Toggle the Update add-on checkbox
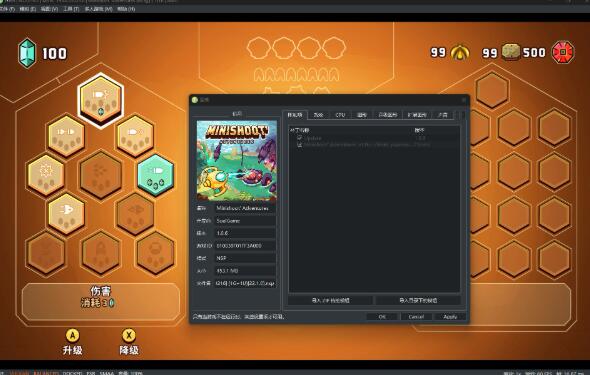This screenshot has width=590, height=375. point(300,138)
